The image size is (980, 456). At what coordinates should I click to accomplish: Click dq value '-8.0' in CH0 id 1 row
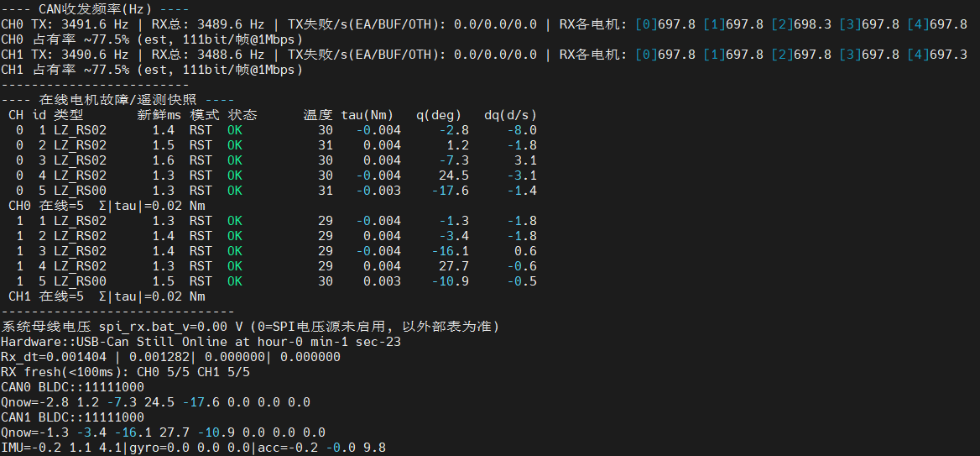(x=522, y=130)
